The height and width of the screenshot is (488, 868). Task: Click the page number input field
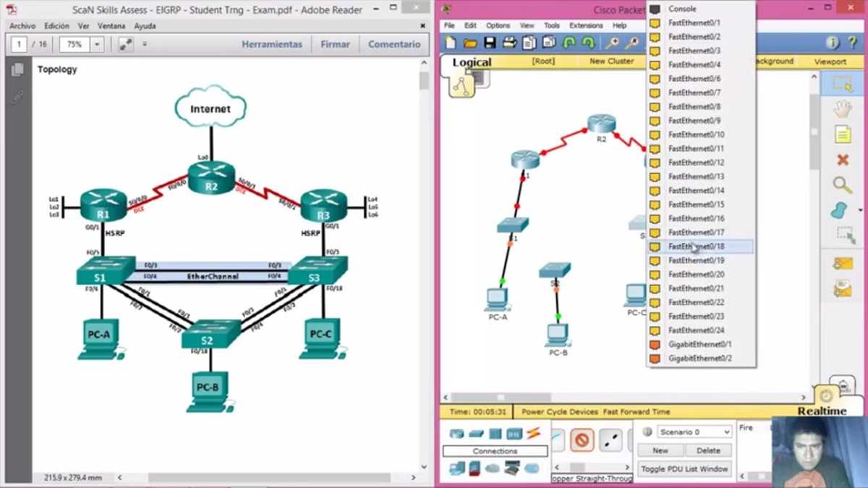pyautogui.click(x=19, y=44)
